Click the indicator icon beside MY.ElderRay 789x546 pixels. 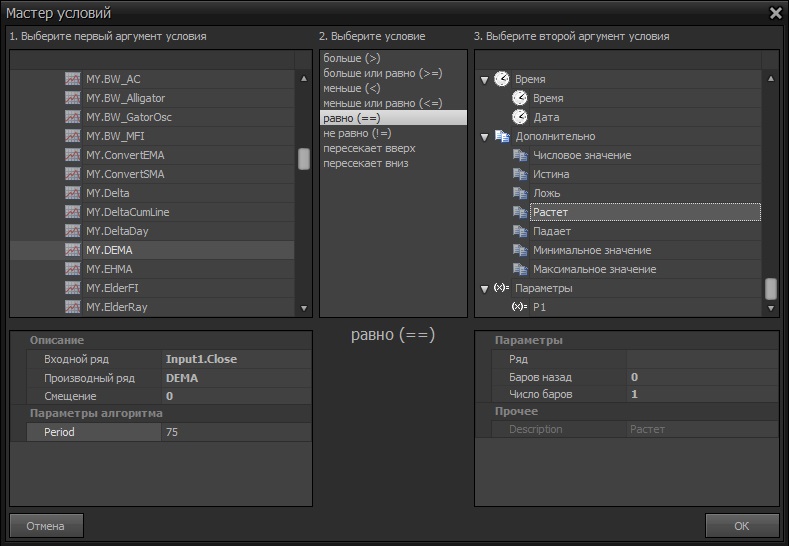[x=72, y=307]
